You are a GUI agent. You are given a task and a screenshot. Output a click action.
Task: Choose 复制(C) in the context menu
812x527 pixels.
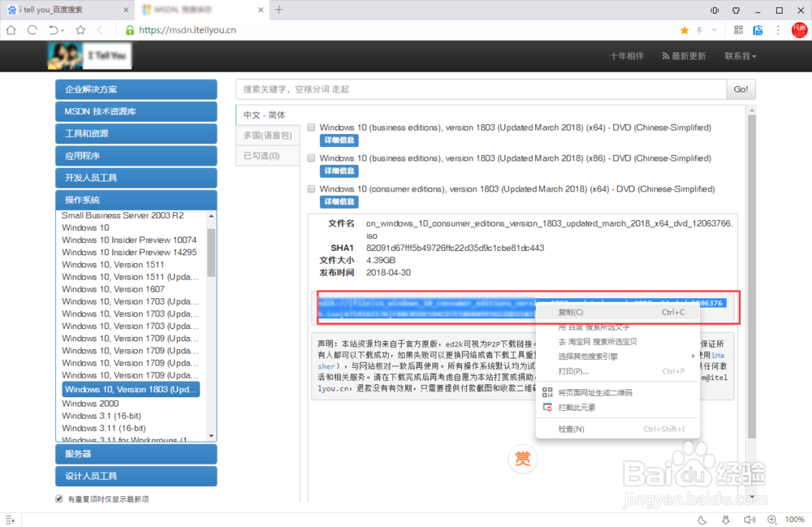click(617, 312)
